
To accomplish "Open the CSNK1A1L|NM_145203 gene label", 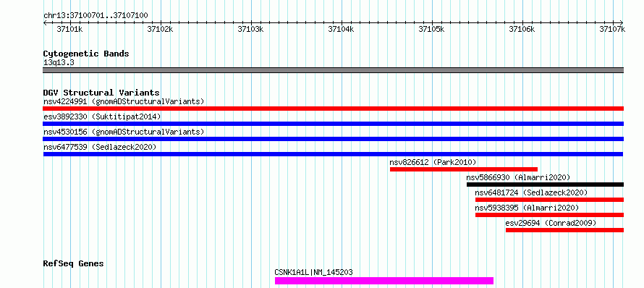I will coord(313,272).
